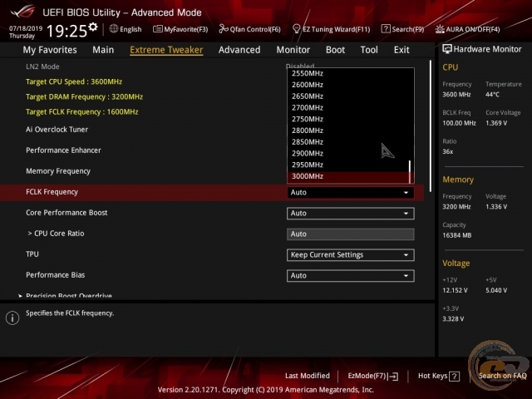Click the English language button

(x=126, y=29)
